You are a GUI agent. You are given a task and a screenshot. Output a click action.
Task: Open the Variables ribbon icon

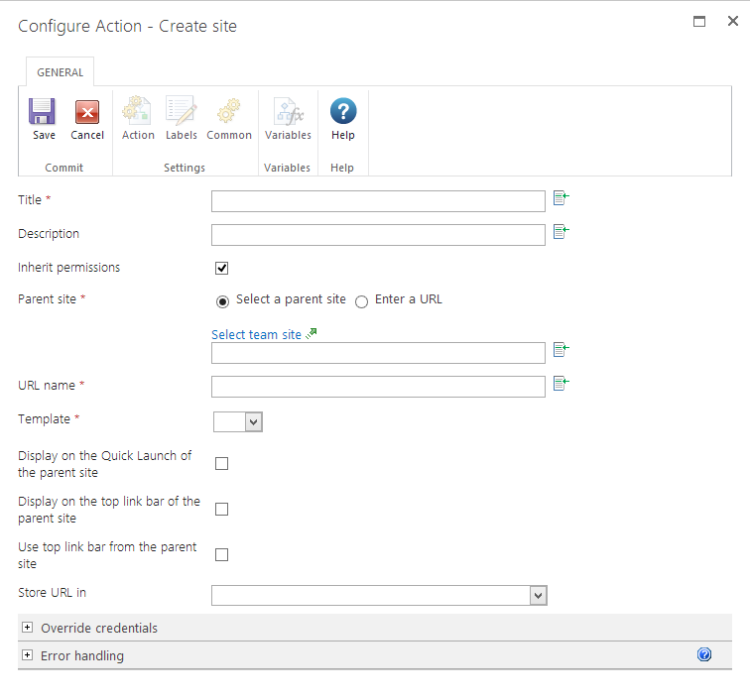pyautogui.click(x=288, y=112)
